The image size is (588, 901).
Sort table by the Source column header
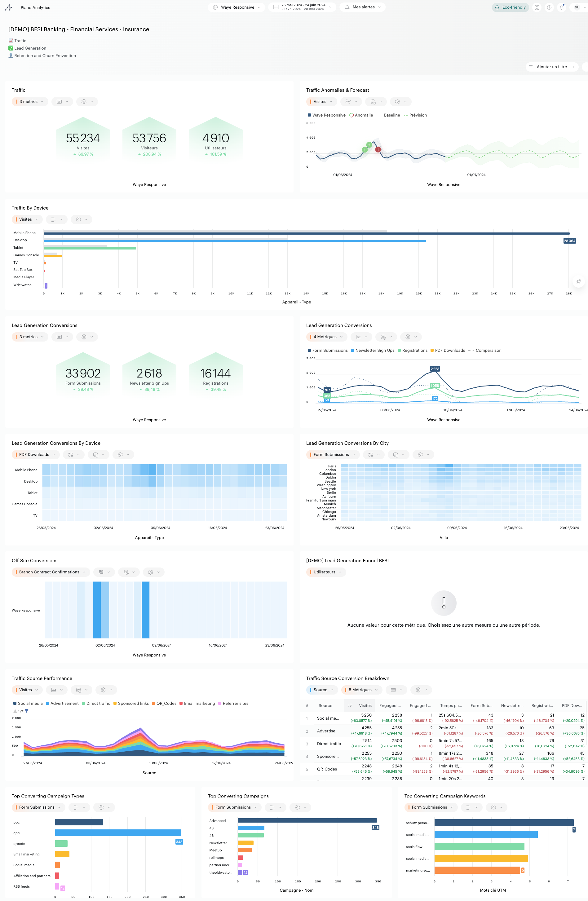coord(325,706)
